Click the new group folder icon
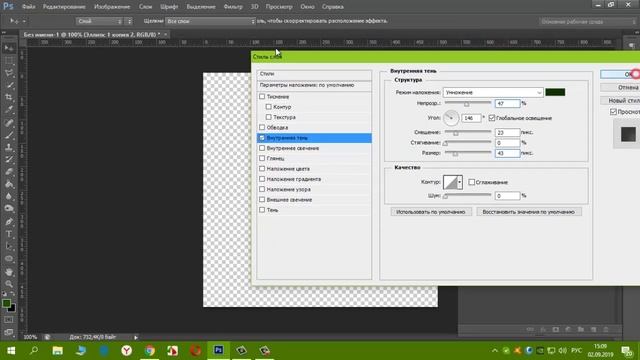 pyautogui.click(x=581, y=329)
